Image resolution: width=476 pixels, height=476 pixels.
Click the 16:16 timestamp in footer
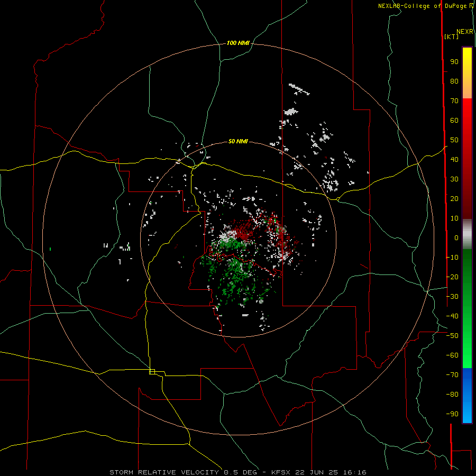click(x=355, y=472)
